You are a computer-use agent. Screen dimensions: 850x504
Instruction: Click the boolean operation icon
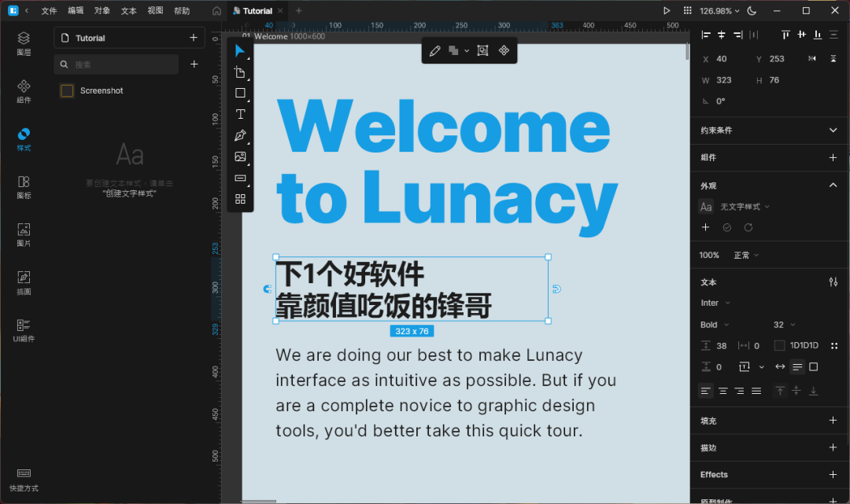coord(454,51)
